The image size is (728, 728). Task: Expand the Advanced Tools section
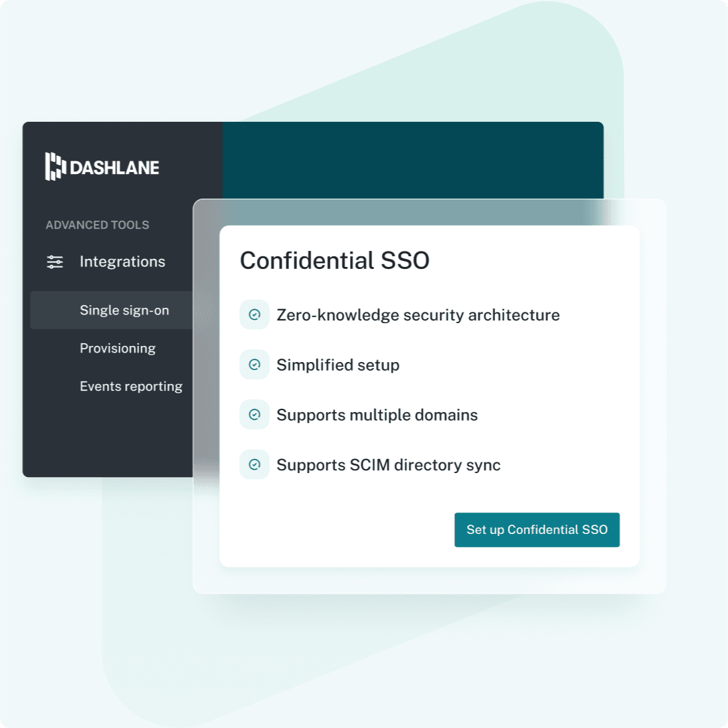coord(98,225)
